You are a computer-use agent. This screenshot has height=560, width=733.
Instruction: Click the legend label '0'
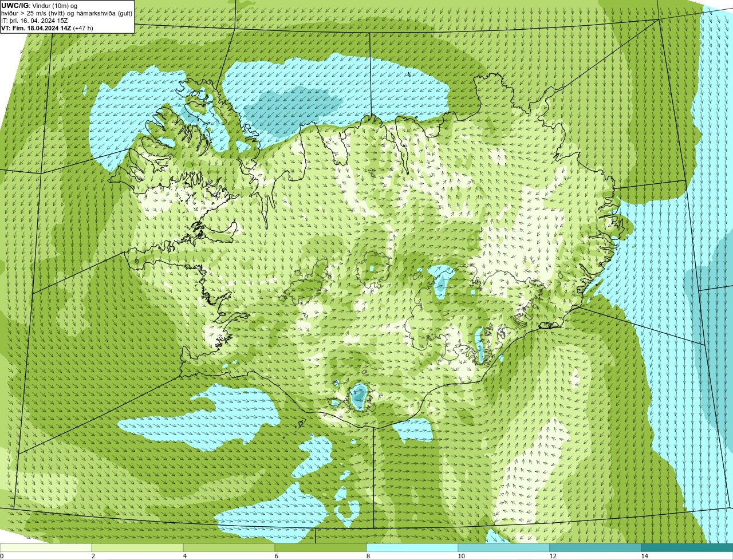tap(2, 556)
